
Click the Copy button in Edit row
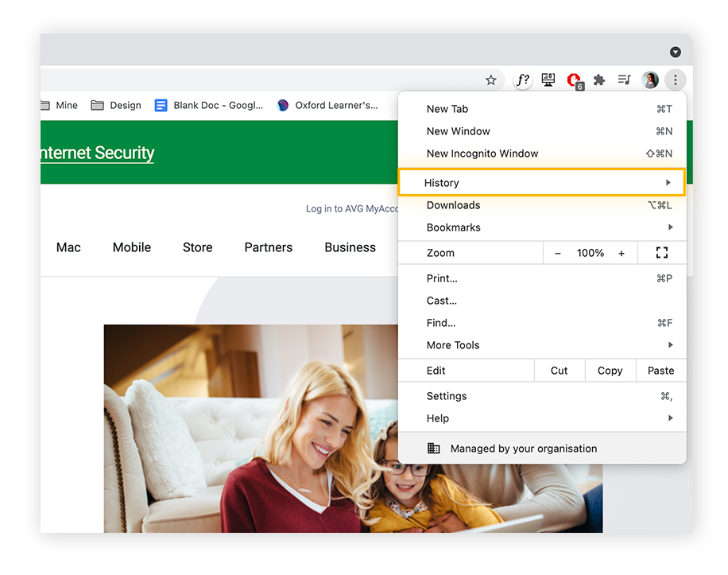tap(610, 371)
